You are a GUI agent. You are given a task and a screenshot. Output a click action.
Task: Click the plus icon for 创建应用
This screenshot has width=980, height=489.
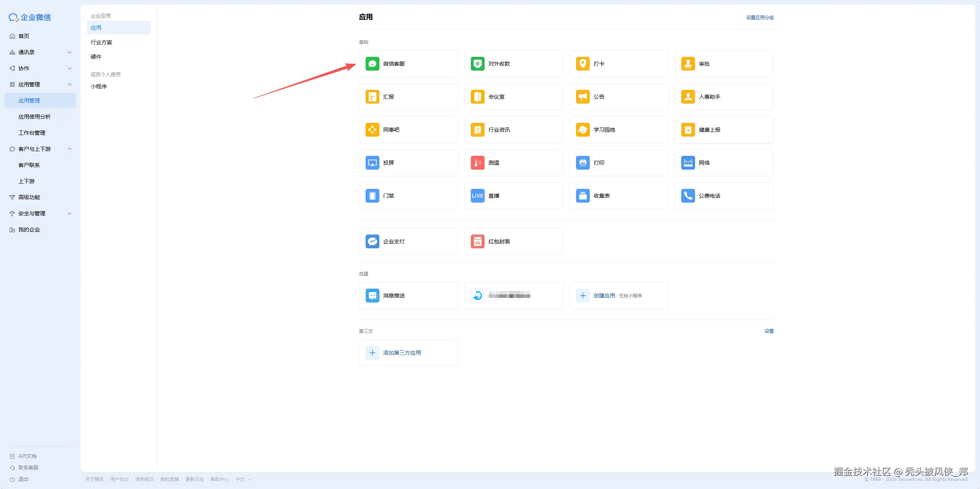pyautogui.click(x=583, y=296)
